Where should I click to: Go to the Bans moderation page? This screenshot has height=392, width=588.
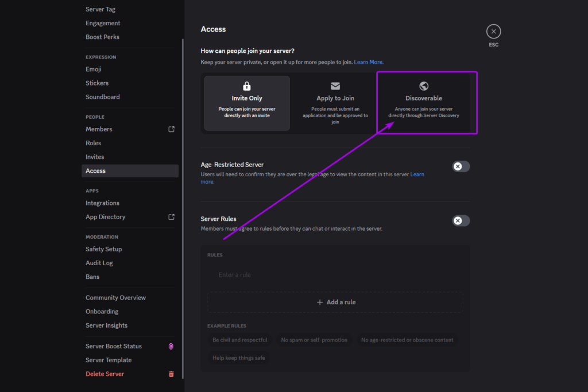tap(92, 276)
